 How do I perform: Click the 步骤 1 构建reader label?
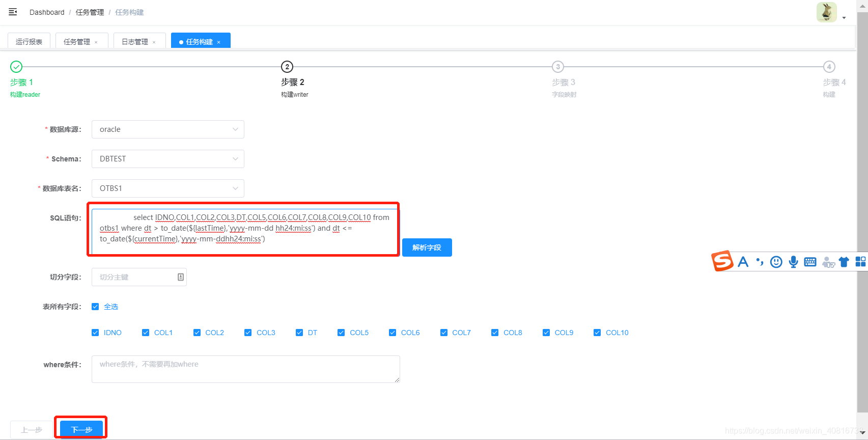pos(25,88)
